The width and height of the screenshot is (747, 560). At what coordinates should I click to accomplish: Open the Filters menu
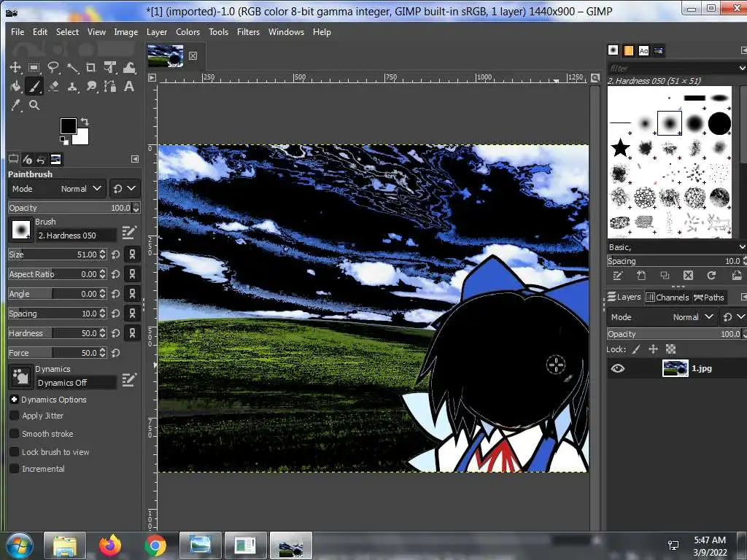(x=248, y=32)
